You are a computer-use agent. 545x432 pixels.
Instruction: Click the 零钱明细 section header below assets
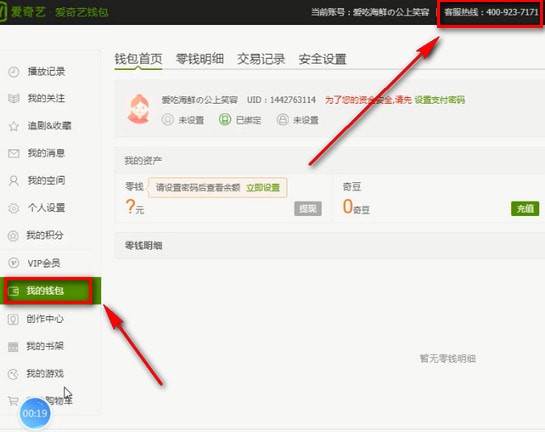[x=143, y=246]
